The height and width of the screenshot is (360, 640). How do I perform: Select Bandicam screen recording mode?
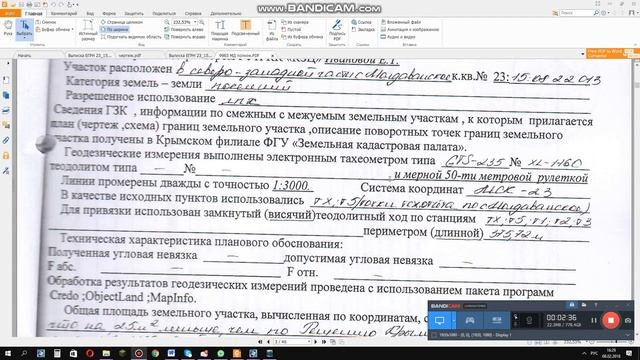[440, 320]
